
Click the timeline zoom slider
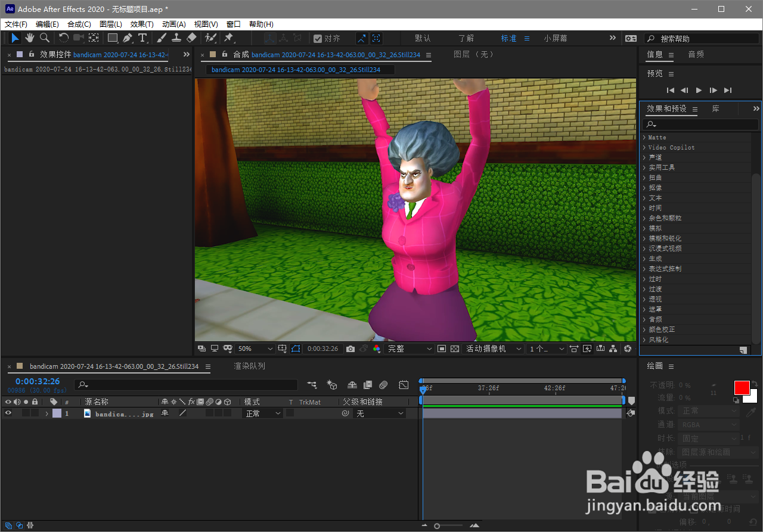click(x=449, y=525)
